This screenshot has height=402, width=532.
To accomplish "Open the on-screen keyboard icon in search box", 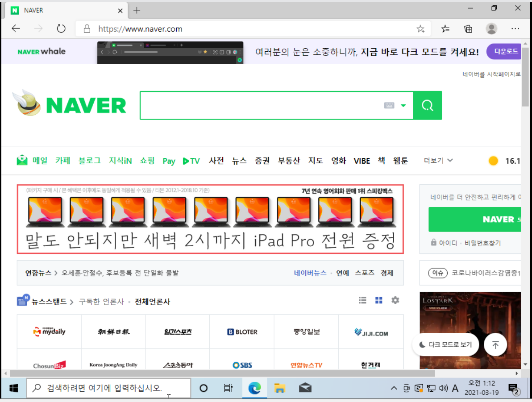I will (389, 105).
